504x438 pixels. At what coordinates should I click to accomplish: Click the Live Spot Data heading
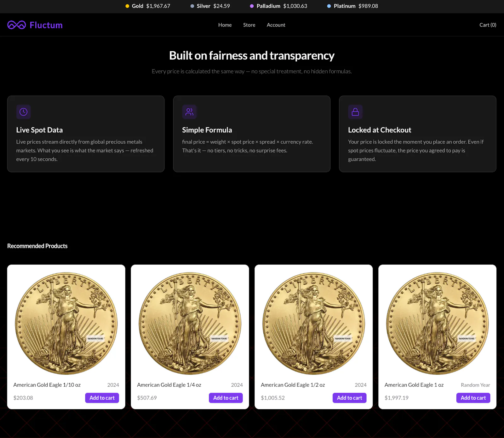click(39, 130)
